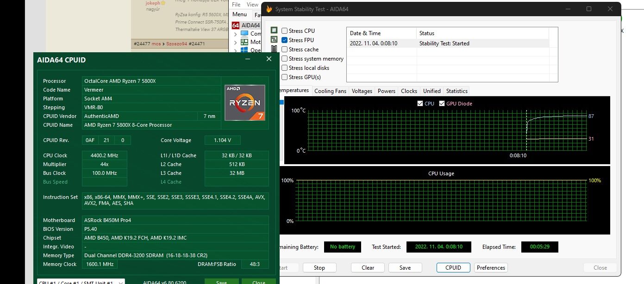Viewport: 644px width, 284px height.
Task: Click Save button in Stability Test
Action: pyautogui.click(x=405, y=267)
